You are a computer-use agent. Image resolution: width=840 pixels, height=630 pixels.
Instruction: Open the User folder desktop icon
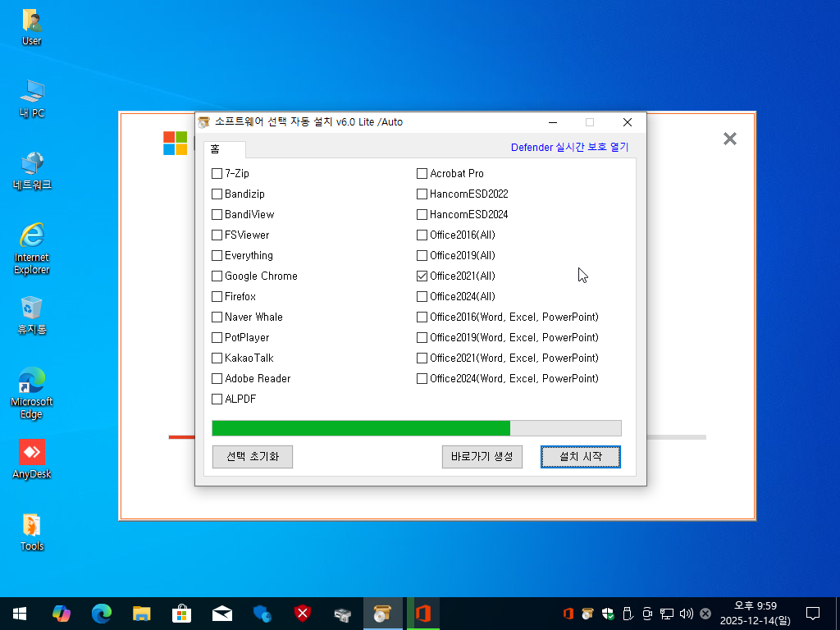pyautogui.click(x=32, y=27)
